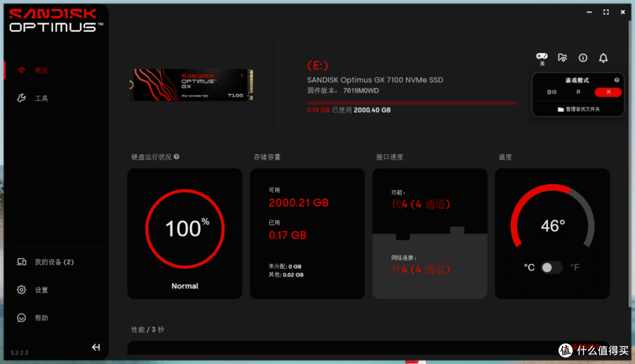Open the notifications bell

pyautogui.click(x=603, y=58)
